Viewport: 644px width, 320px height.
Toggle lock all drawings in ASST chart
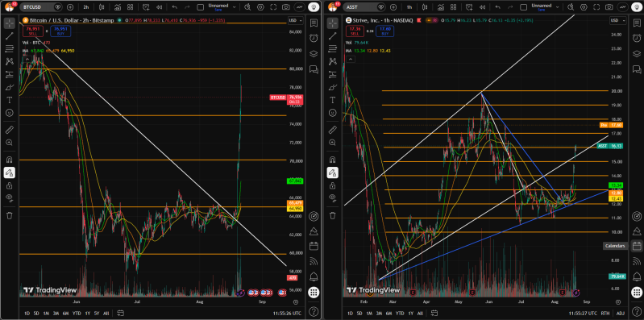coord(332,185)
